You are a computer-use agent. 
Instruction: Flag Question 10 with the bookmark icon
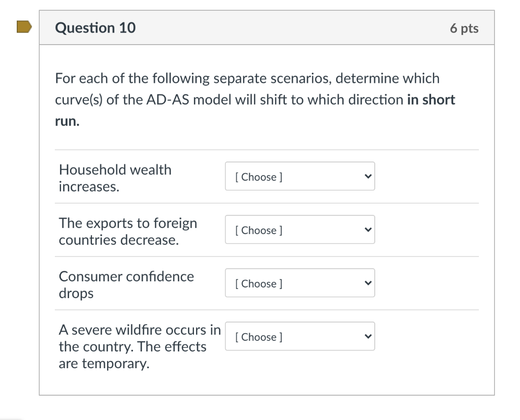point(23,27)
